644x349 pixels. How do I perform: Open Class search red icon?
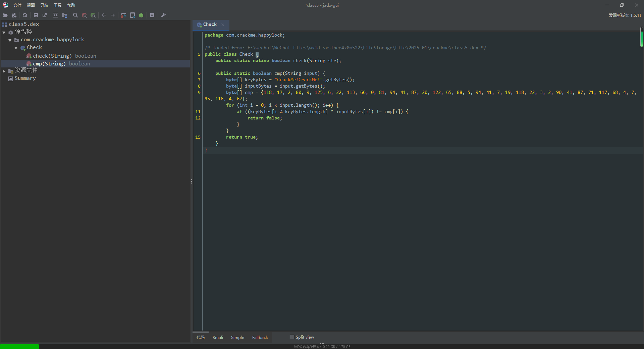coord(84,15)
